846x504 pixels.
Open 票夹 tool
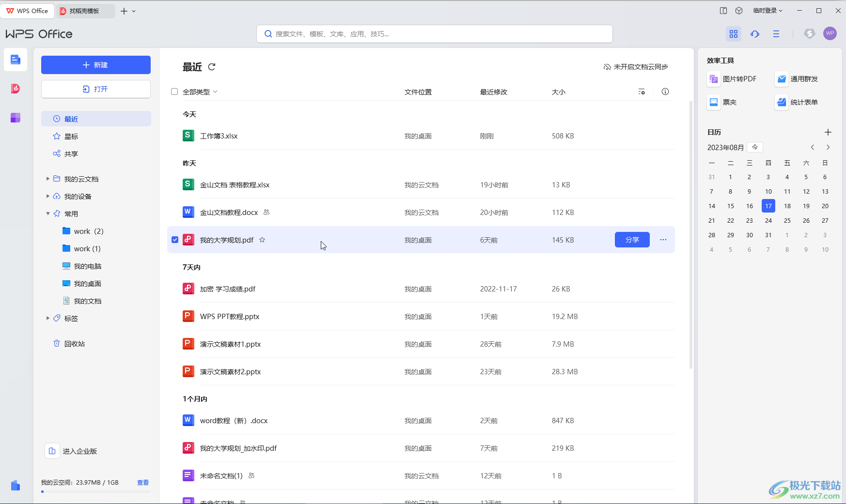[722, 102]
